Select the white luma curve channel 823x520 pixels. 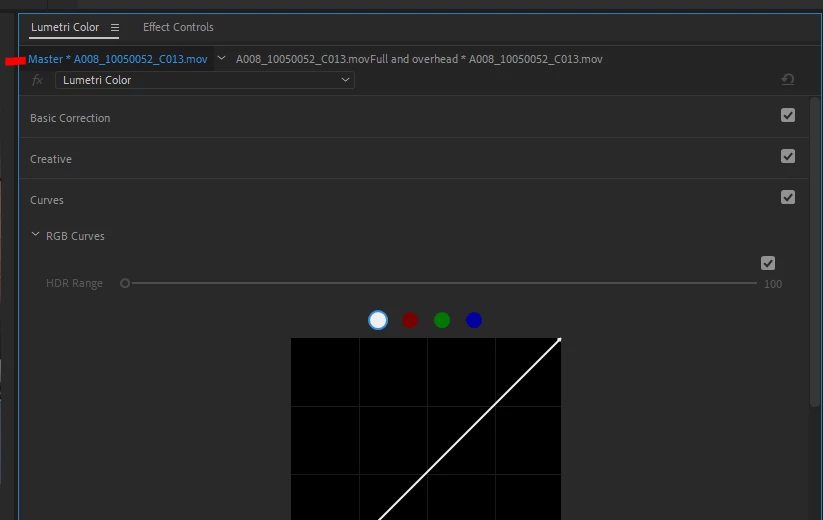click(378, 320)
